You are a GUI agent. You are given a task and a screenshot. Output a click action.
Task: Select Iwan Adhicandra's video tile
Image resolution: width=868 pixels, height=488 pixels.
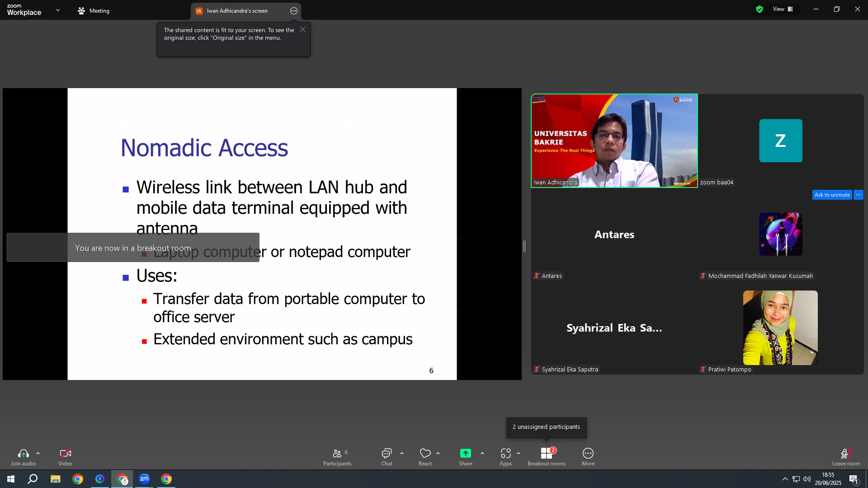click(614, 141)
